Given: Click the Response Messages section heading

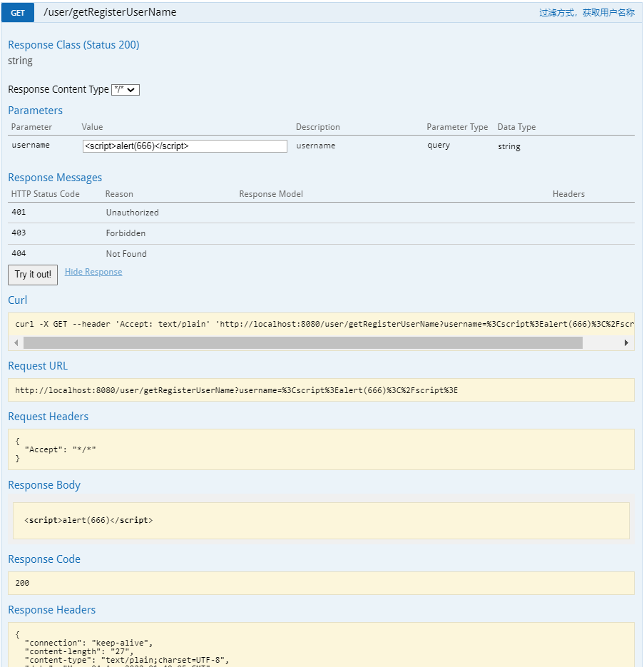Looking at the screenshot, I should coord(55,177).
